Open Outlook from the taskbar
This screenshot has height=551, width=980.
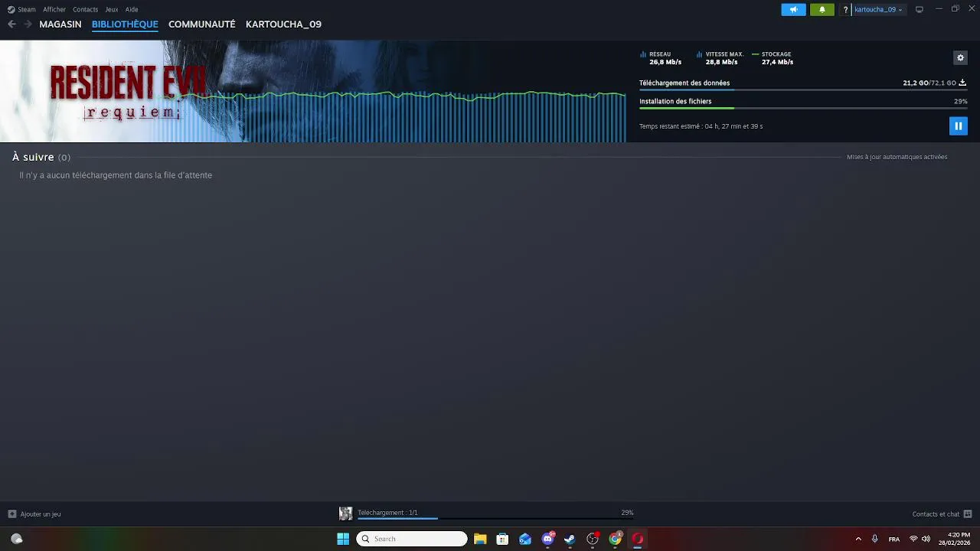point(525,539)
